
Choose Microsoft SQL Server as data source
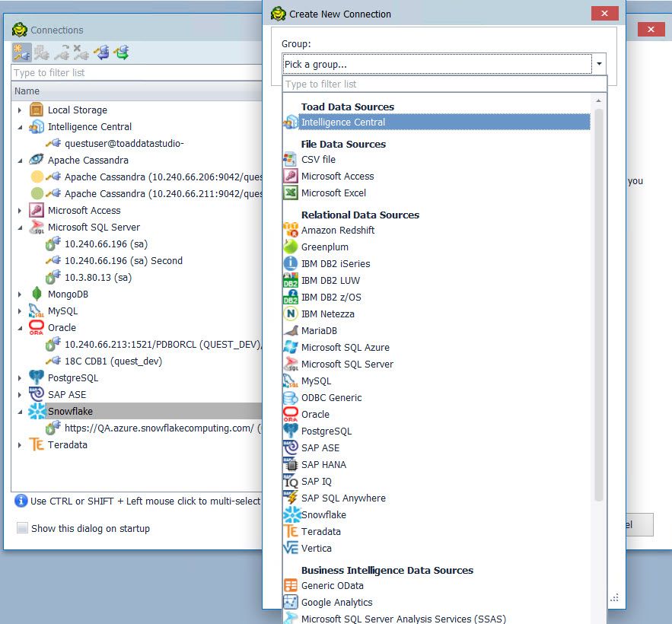(x=346, y=364)
